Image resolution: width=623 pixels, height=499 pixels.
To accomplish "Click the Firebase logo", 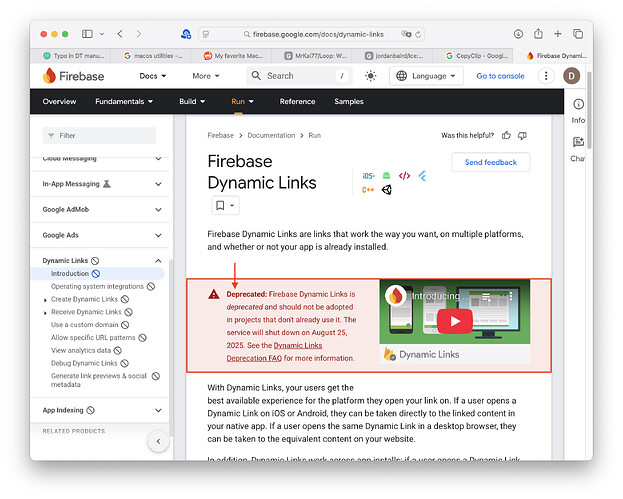I will tap(74, 76).
